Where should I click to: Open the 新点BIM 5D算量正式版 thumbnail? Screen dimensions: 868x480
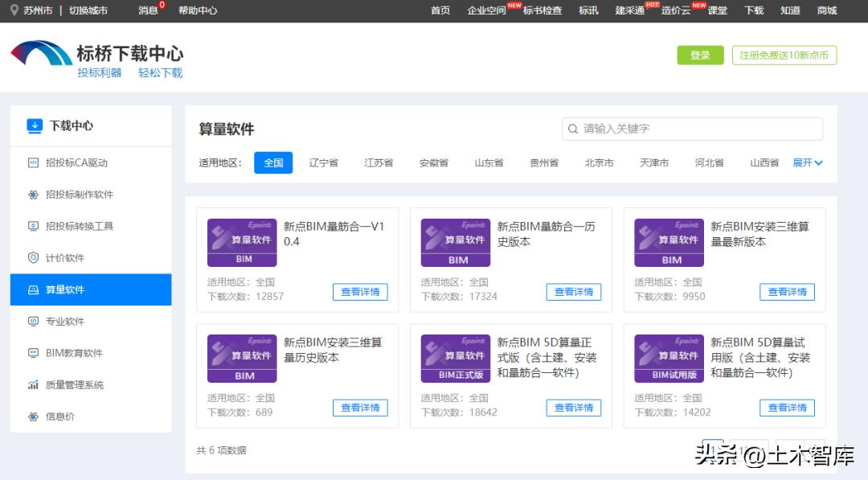pyautogui.click(x=455, y=359)
